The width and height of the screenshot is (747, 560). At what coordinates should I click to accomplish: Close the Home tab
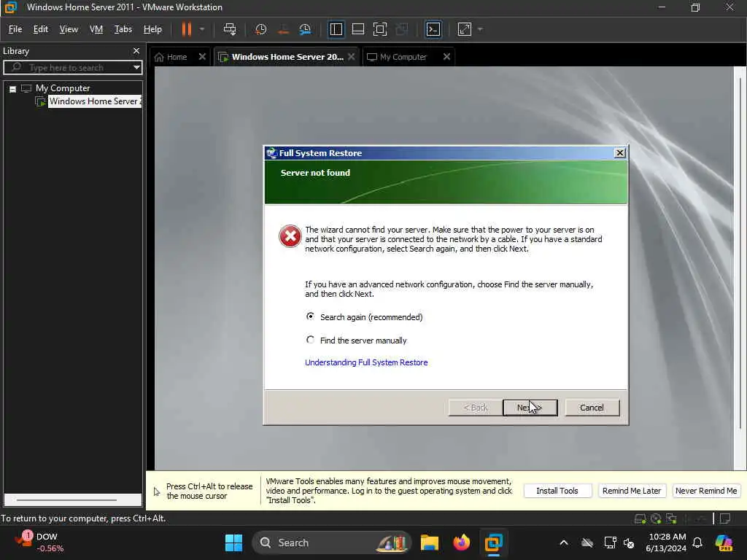(202, 57)
